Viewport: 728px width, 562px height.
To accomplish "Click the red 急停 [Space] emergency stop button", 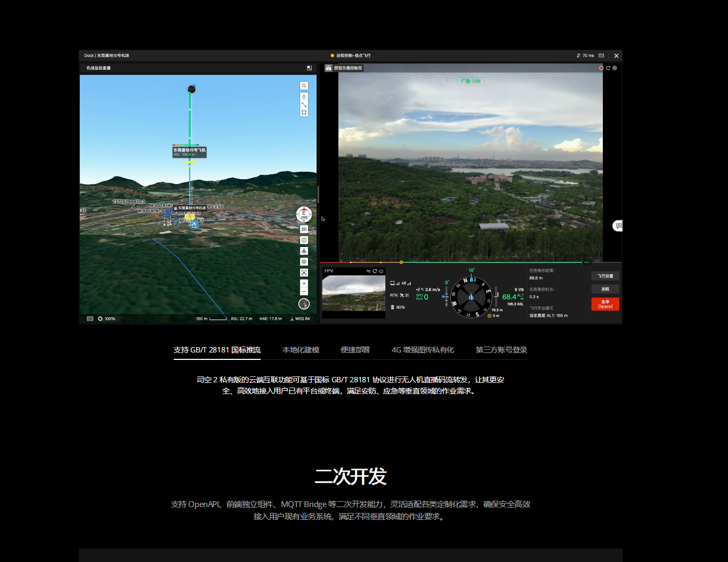I will pyautogui.click(x=605, y=304).
